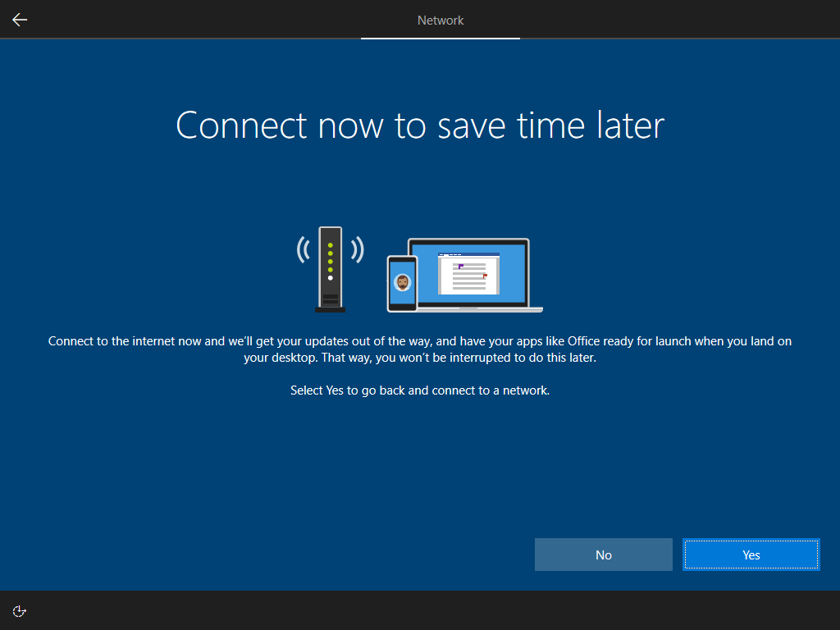Click the router's black base stand

(x=330, y=309)
